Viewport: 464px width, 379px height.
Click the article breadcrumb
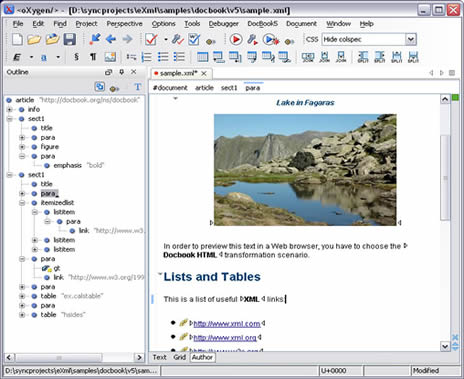coord(204,88)
